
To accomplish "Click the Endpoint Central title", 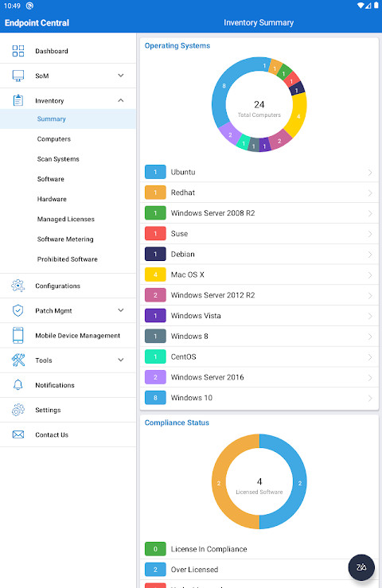I will [37, 23].
